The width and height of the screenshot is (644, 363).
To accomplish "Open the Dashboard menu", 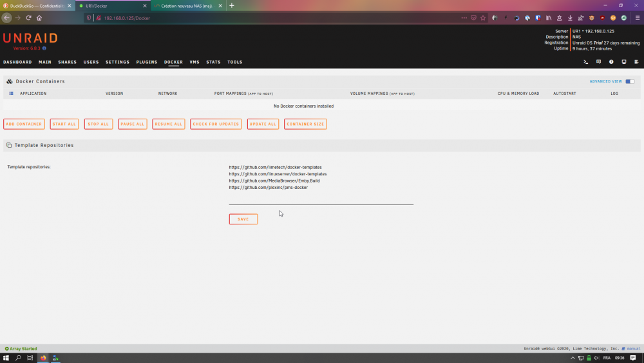I will tap(17, 62).
